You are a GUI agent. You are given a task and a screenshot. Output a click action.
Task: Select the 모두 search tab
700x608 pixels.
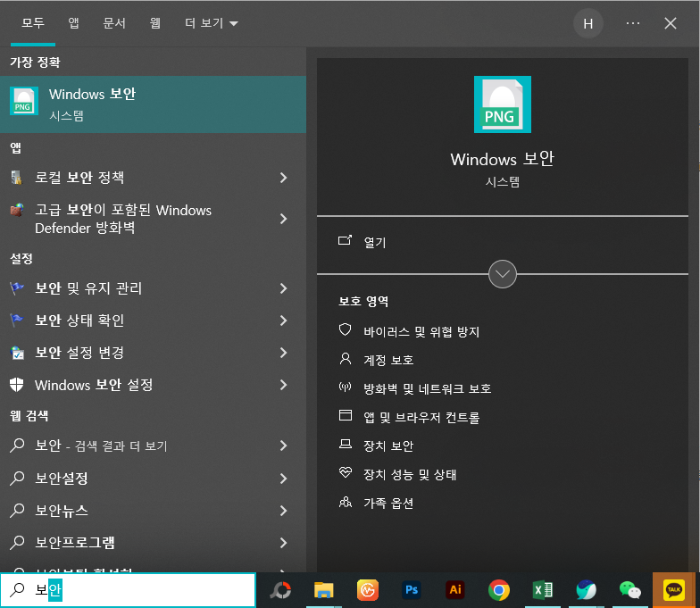pyautogui.click(x=33, y=23)
